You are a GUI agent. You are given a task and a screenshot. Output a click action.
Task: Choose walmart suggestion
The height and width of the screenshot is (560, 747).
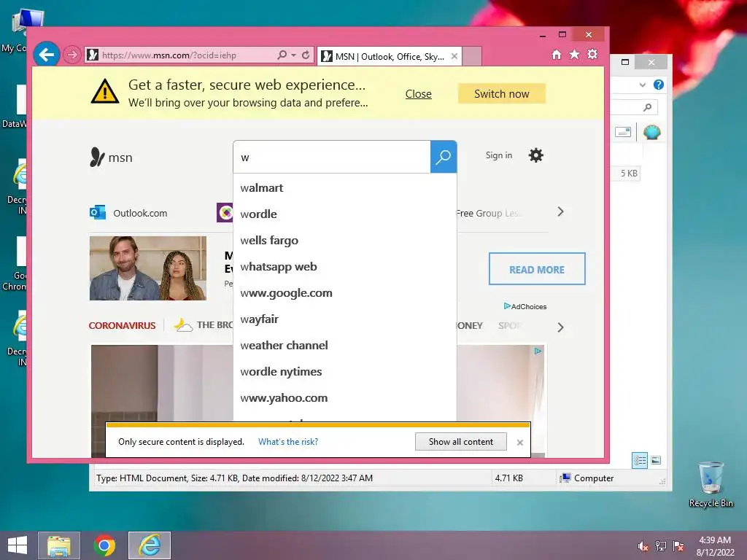[x=345, y=187]
